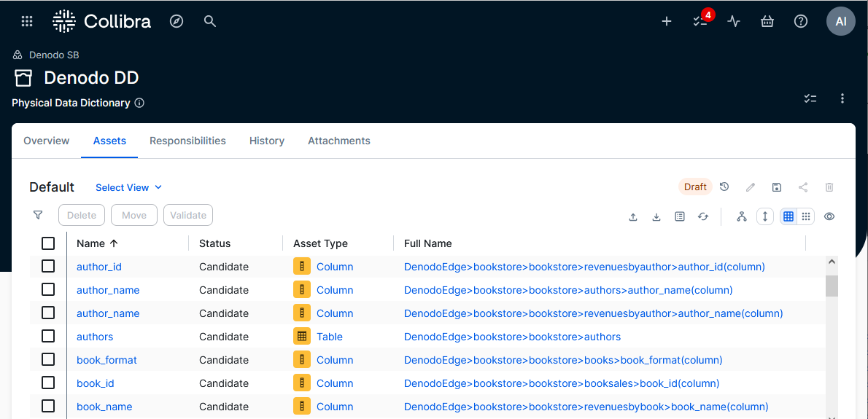Viewport: 868px width, 419px height.
Task: Click the info icon beside Physical Data Dictionary
Action: point(139,103)
